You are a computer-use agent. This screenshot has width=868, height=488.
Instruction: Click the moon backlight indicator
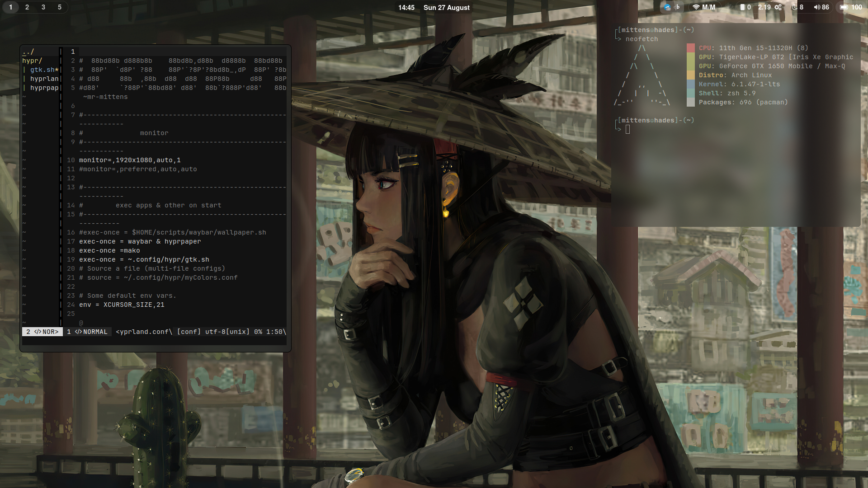tap(794, 7)
